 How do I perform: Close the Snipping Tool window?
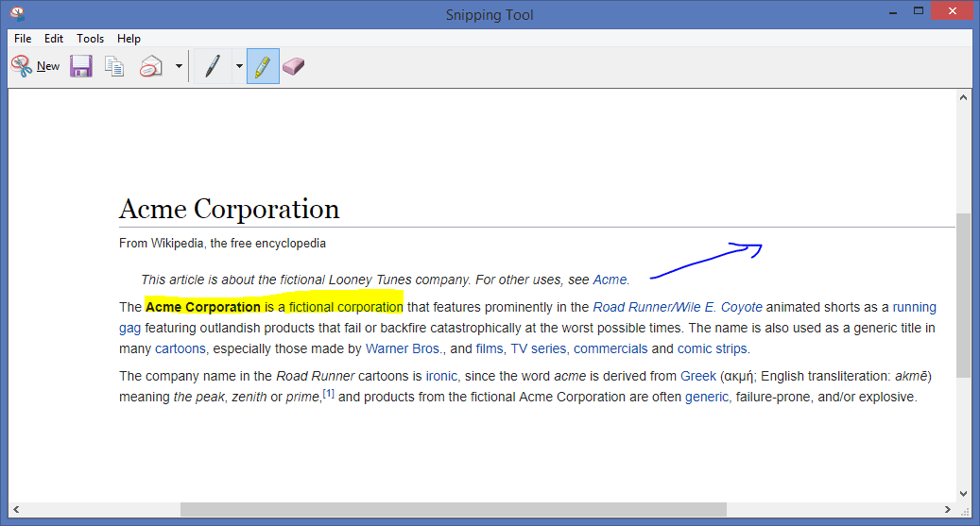tap(953, 10)
